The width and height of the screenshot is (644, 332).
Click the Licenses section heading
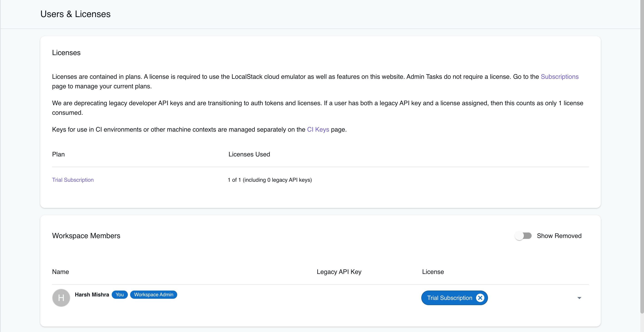pyautogui.click(x=66, y=53)
